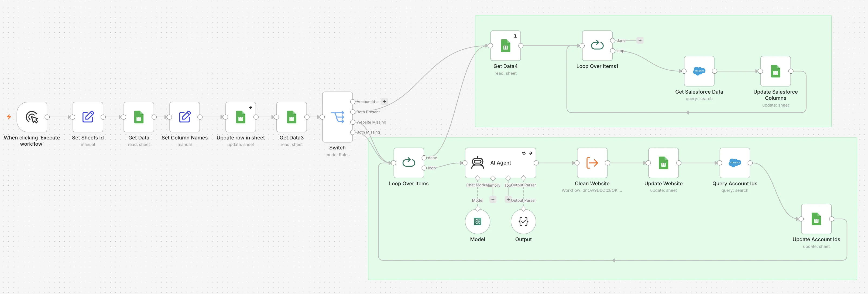Click the Chat Model connector on AI Agent

click(478, 178)
